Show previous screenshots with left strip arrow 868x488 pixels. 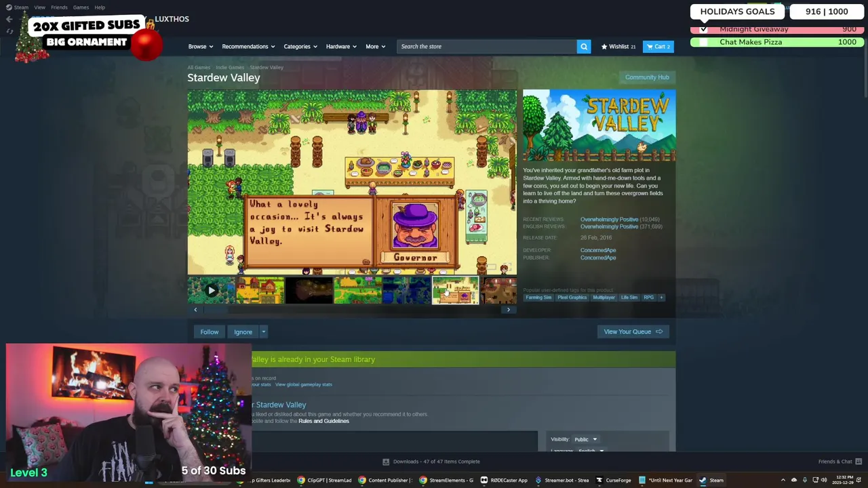(x=195, y=310)
